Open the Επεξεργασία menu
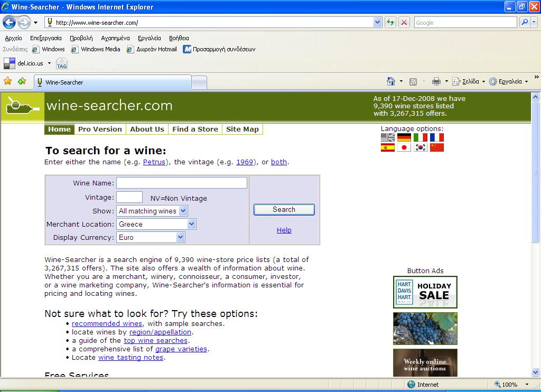The image size is (541, 392). (x=46, y=39)
